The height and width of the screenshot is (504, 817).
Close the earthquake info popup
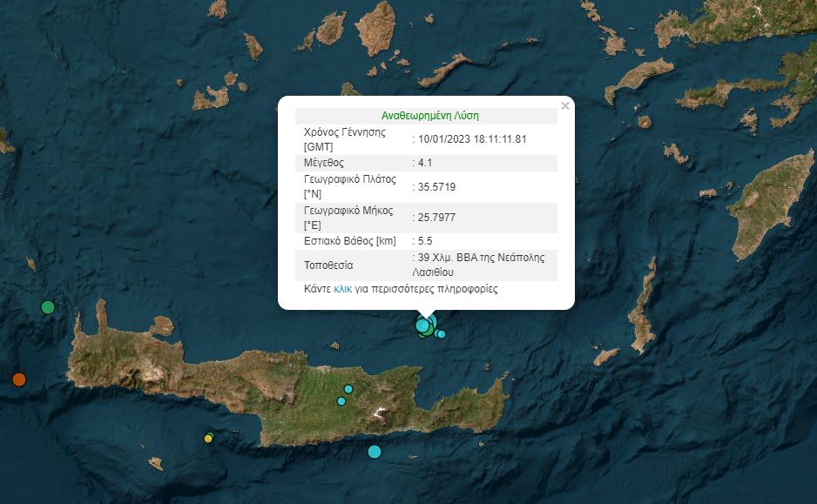click(565, 106)
